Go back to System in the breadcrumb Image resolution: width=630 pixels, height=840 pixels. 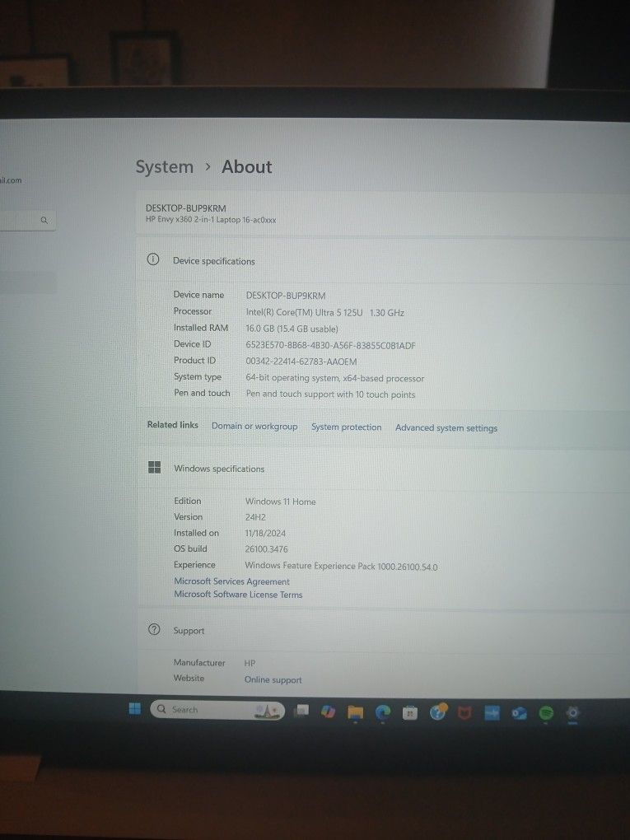tap(165, 166)
